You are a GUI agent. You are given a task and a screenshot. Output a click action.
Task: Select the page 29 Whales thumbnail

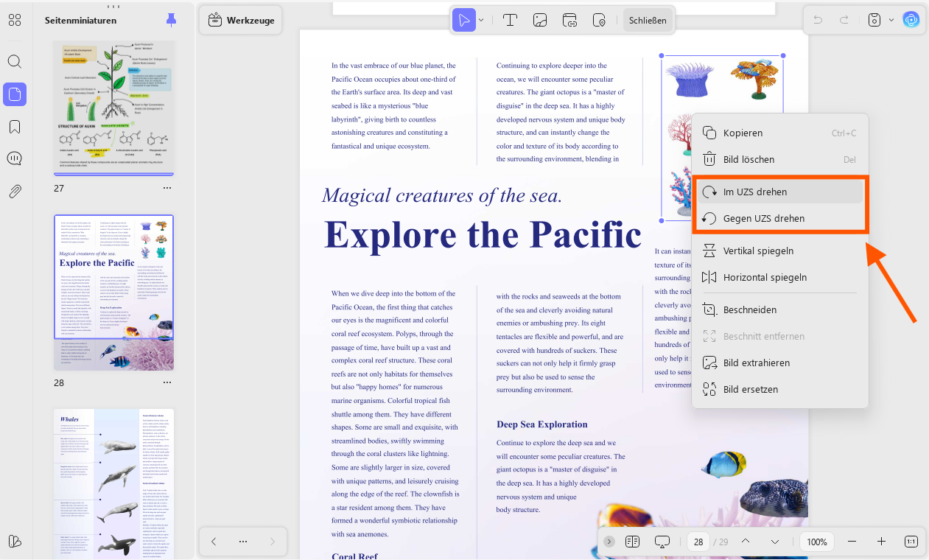coord(114,484)
